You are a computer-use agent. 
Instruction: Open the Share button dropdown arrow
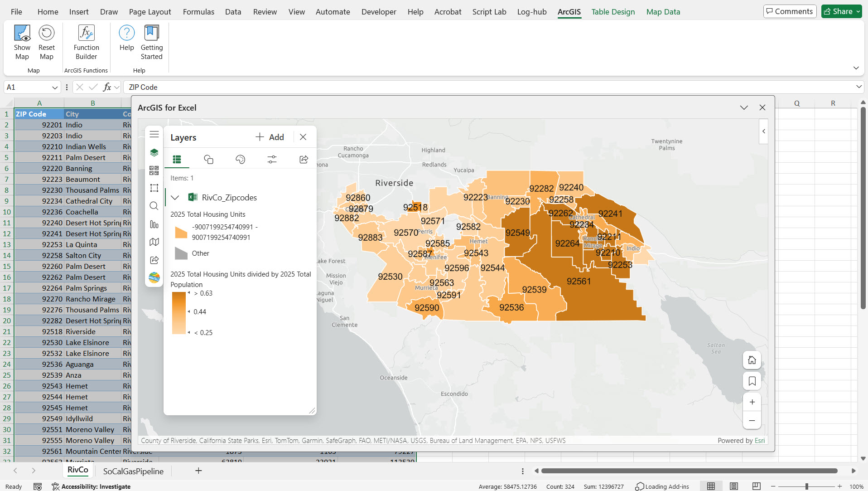pyautogui.click(x=858, y=11)
